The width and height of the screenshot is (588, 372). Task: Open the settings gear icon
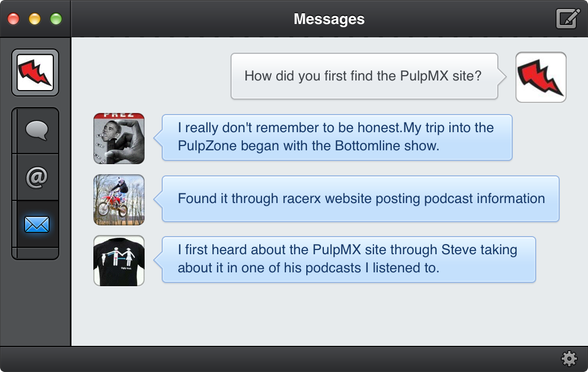coord(569,359)
